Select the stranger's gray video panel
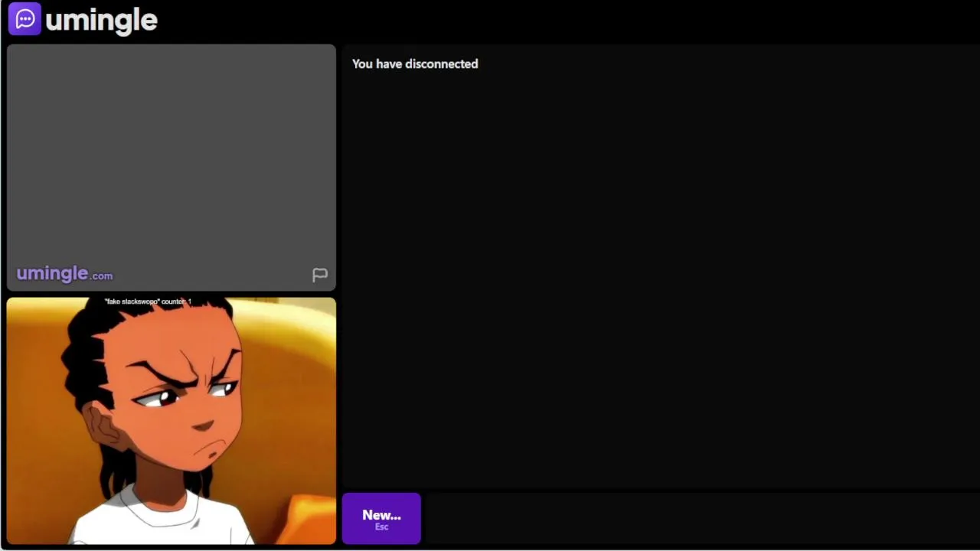Screen dimensions: 980x551 [171, 168]
